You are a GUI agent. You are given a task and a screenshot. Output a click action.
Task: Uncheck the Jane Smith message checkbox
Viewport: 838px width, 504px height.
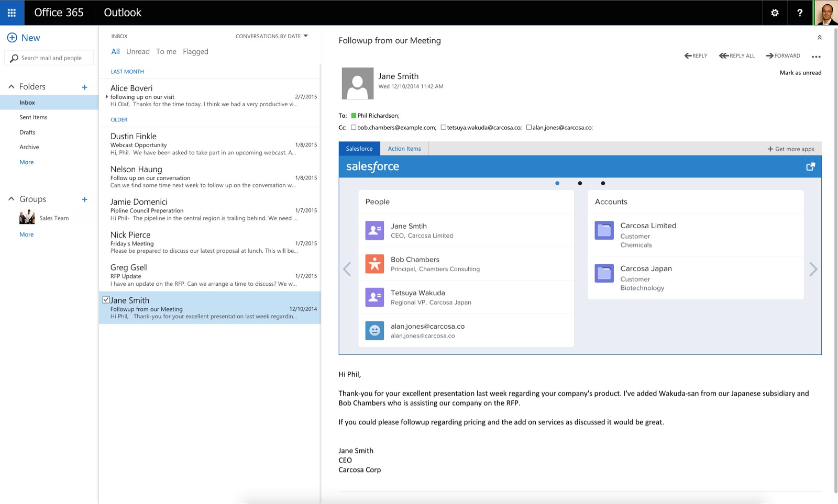(x=106, y=300)
